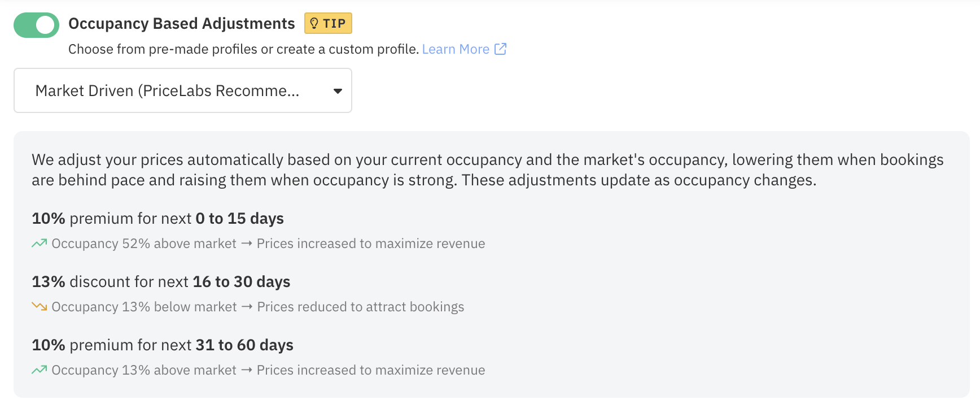This screenshot has width=980, height=417.
Task: Select the 10% premium for next 31 to 60 days heading
Action: coord(163,345)
